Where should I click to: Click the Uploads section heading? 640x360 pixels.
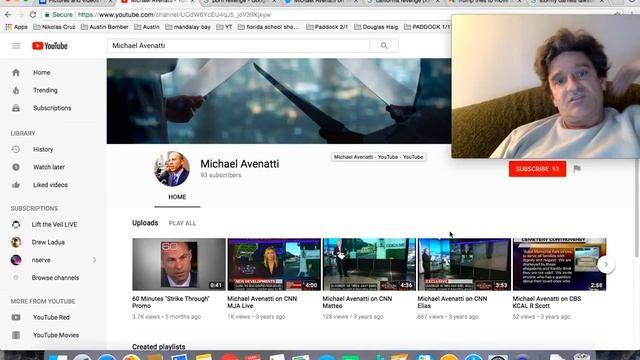tap(145, 223)
